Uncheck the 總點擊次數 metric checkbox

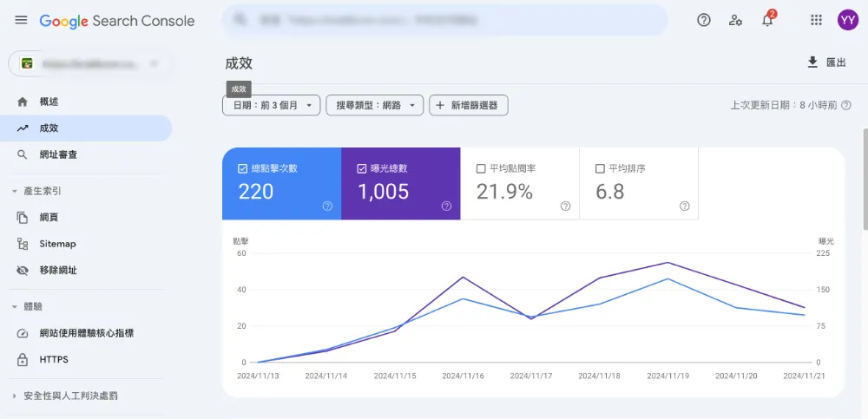242,168
